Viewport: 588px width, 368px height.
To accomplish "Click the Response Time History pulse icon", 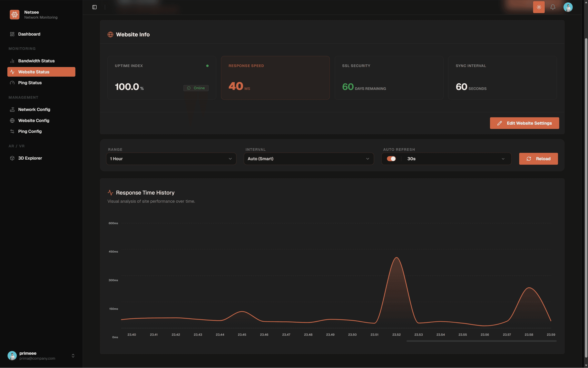I will pos(110,193).
